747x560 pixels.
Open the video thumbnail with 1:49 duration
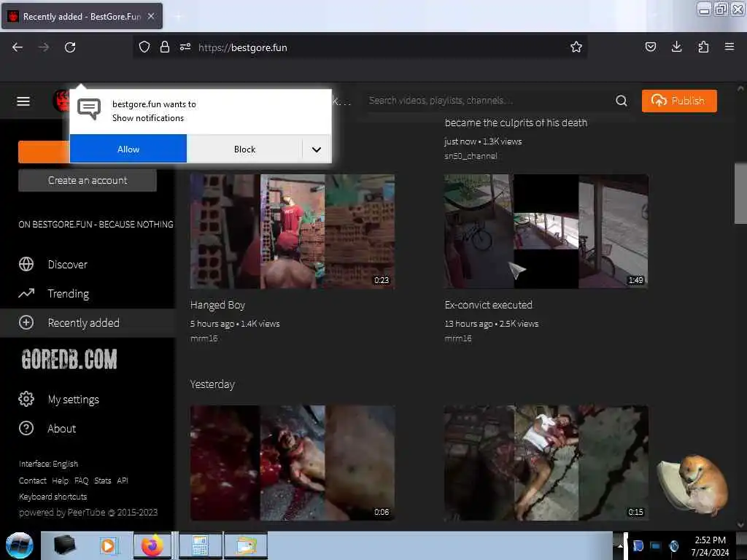[x=546, y=231]
